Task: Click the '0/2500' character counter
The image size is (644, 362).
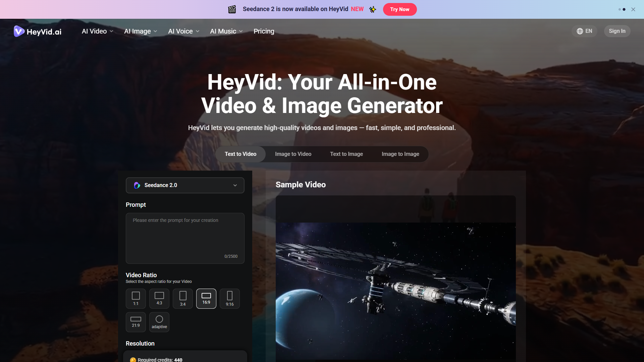Action: pyautogui.click(x=231, y=256)
